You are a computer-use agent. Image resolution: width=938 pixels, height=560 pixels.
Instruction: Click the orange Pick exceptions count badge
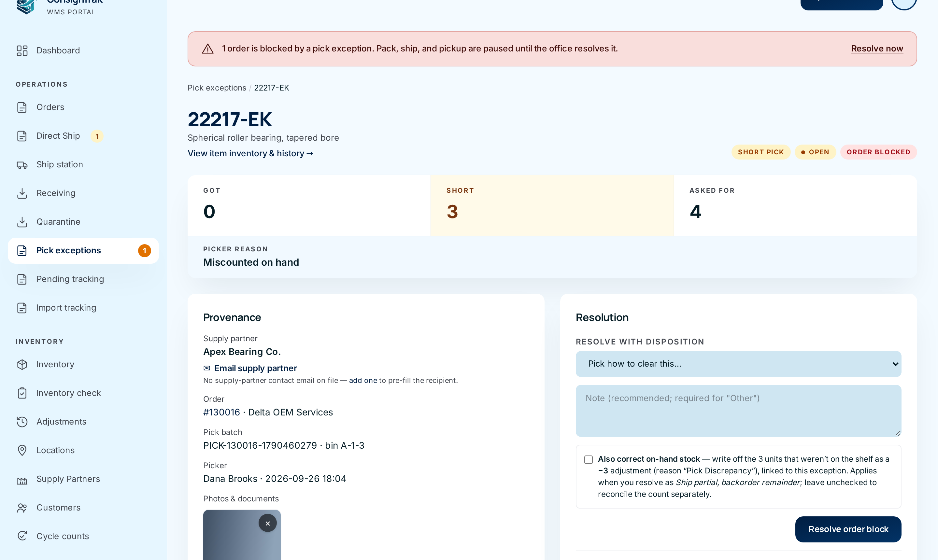coord(144,251)
